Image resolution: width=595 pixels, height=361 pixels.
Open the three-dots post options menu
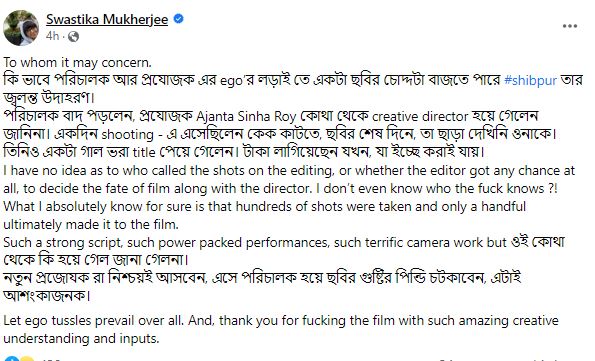(x=570, y=26)
